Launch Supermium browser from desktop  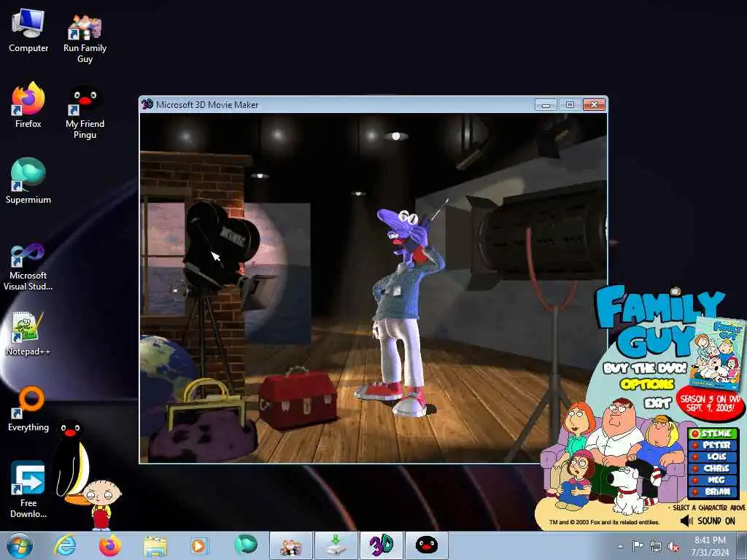(28, 181)
